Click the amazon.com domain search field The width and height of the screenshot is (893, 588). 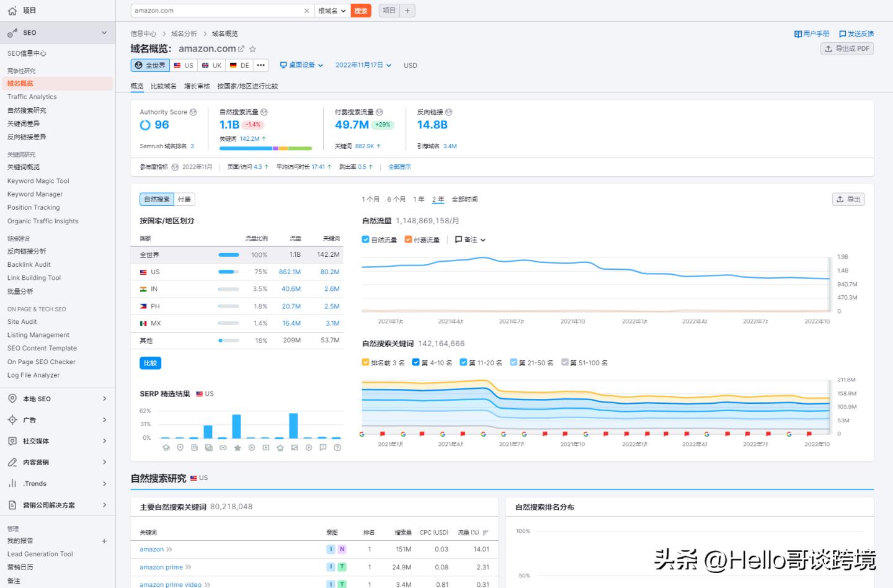click(217, 11)
